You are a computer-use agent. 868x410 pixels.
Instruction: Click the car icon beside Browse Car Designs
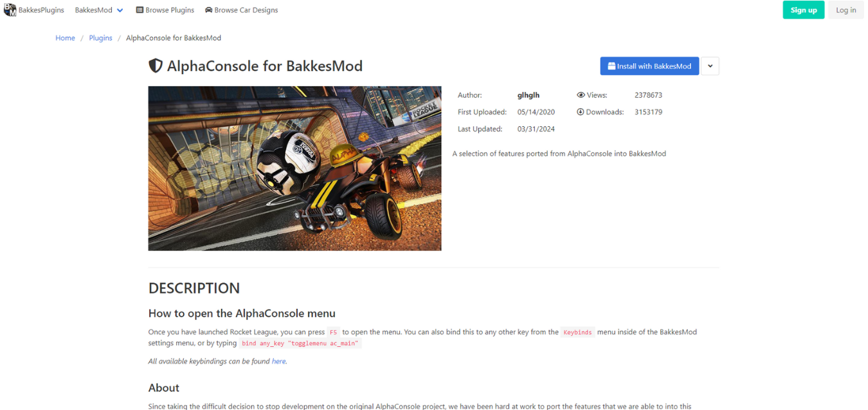tap(209, 10)
